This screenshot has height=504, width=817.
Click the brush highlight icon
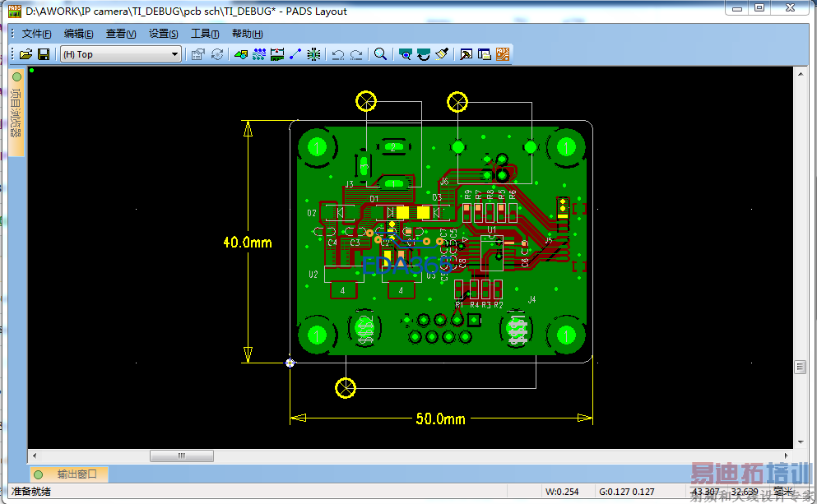point(442,54)
